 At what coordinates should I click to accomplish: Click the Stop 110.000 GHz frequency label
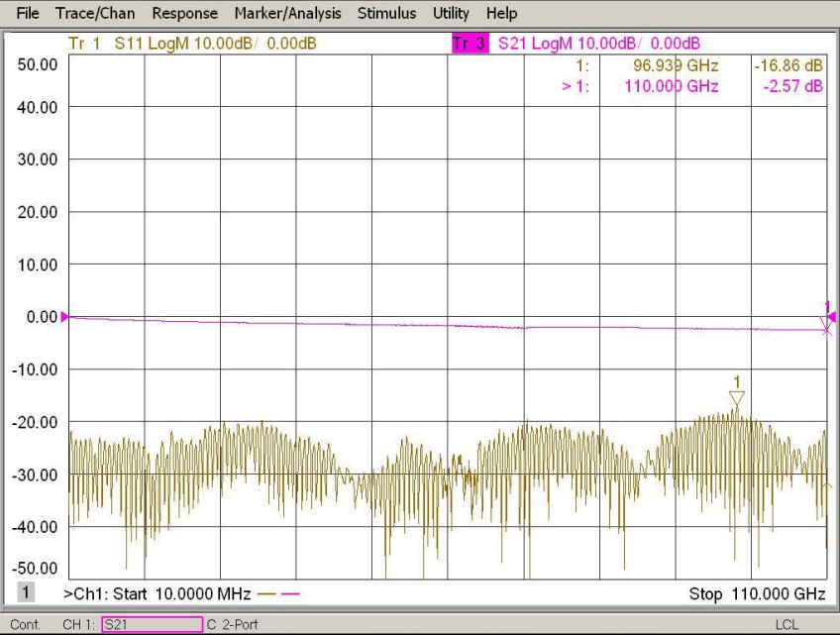(x=757, y=594)
